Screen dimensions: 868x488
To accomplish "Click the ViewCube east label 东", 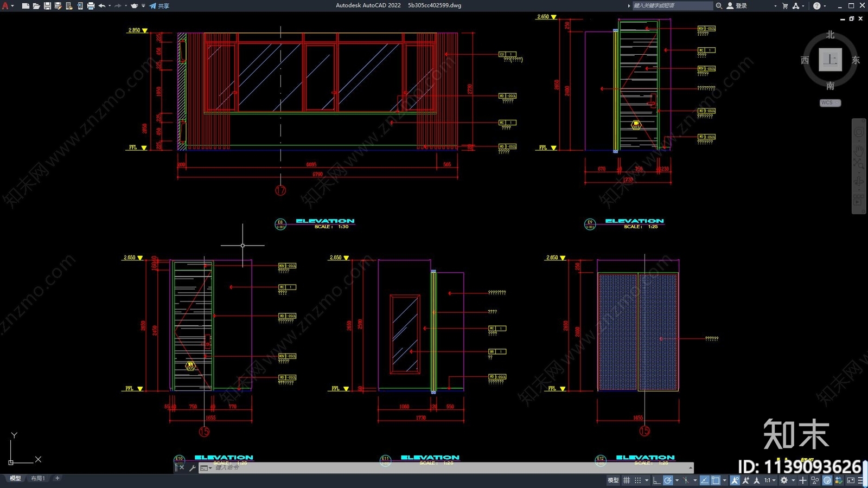I will tap(856, 60).
